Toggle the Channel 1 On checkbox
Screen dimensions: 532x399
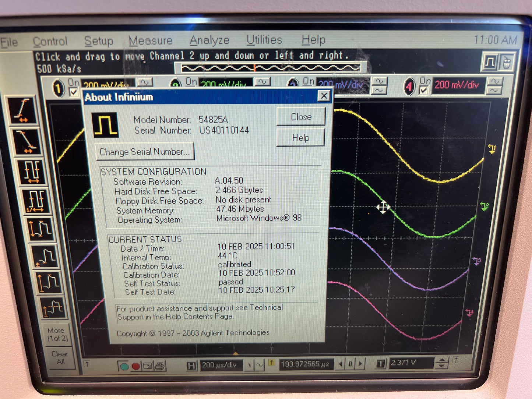[x=74, y=92]
